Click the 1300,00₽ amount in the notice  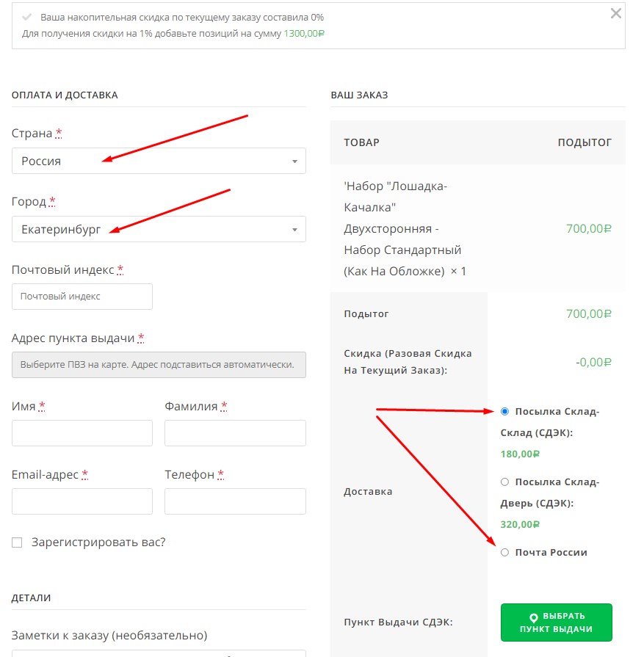(x=304, y=34)
